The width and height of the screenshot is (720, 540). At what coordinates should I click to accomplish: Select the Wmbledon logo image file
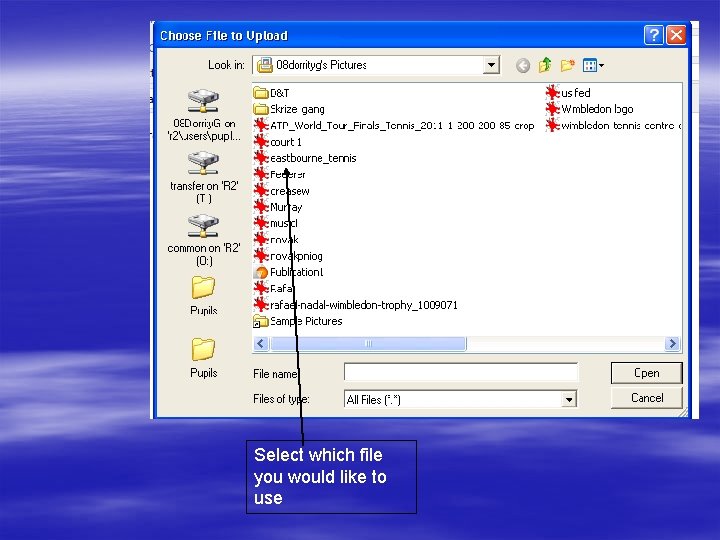coord(590,109)
